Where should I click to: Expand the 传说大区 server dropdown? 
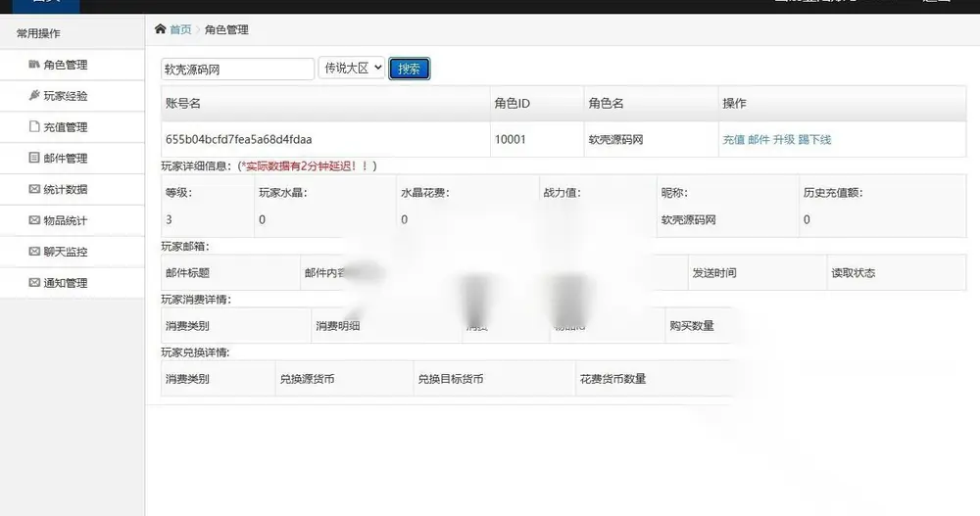[x=352, y=69]
